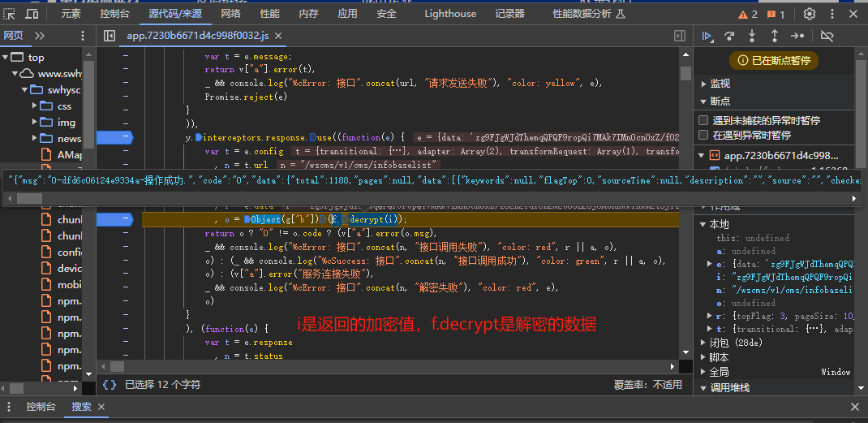Expand the img folder
This screenshot has width=868, height=423.
pyautogui.click(x=35, y=122)
